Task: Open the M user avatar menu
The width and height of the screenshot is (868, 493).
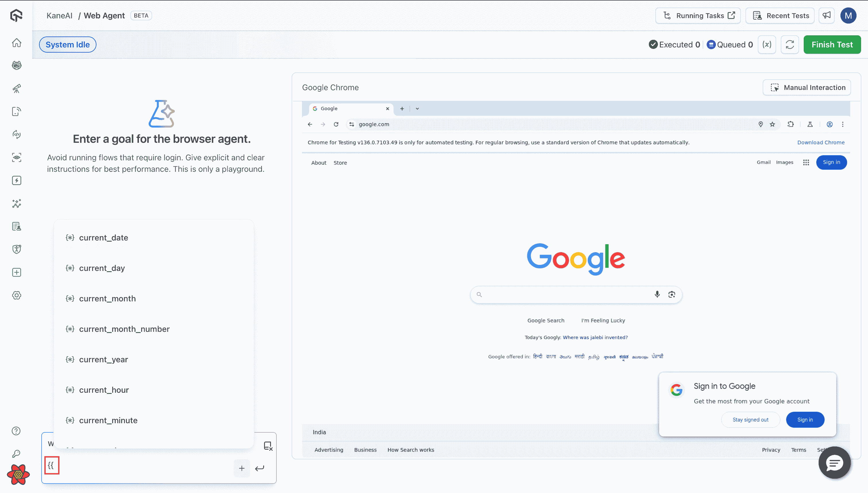Action: 848,16
